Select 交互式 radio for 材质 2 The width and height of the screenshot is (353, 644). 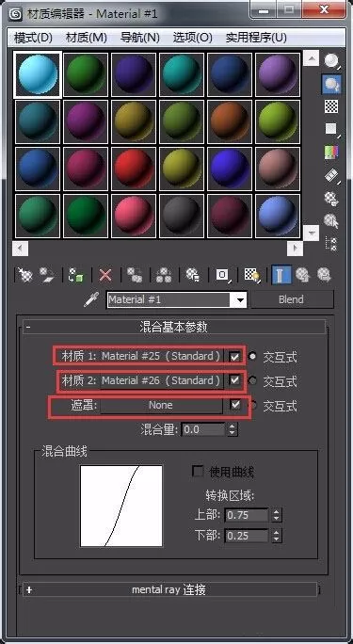point(252,381)
